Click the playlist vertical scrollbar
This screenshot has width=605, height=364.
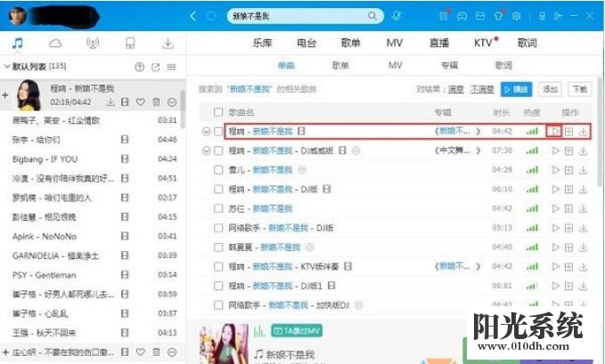click(183, 109)
